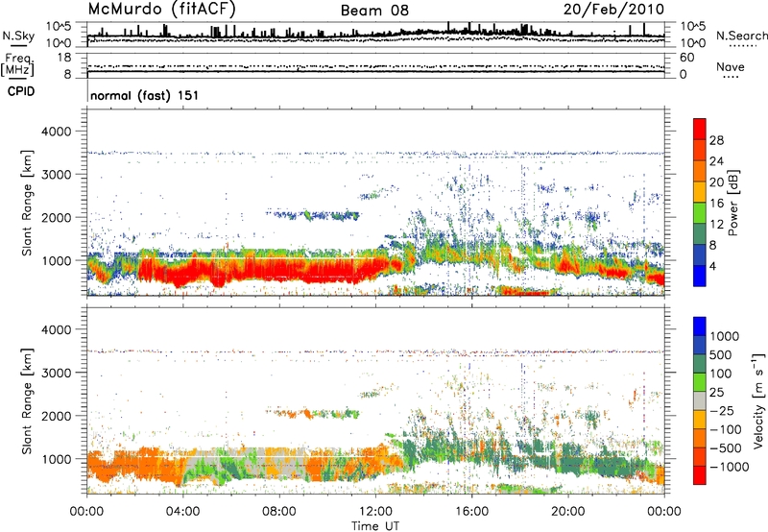This screenshot has width=768, height=532.
Task: Click the '3000' tick of the velocity panel
Action: pos(56,373)
